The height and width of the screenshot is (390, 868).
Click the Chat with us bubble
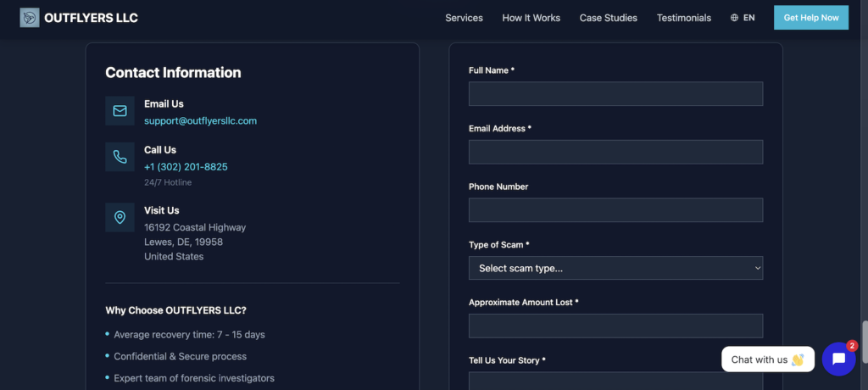[x=768, y=359]
